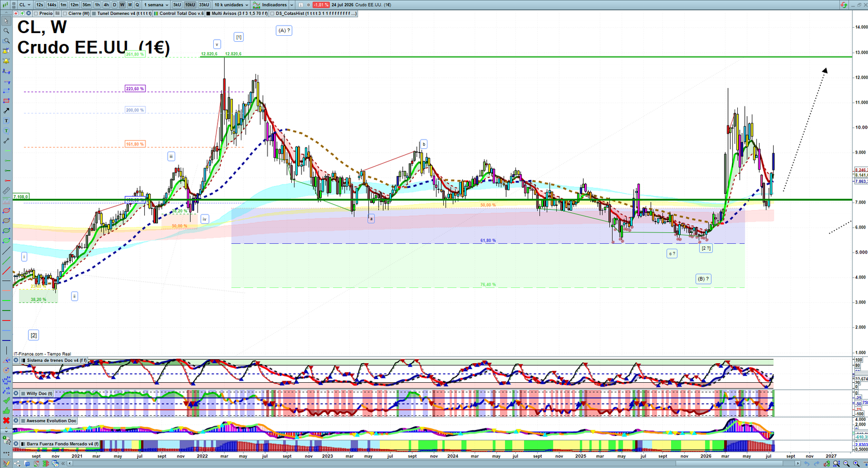
Task: Switch to the 56m timeframe
Action: (x=87, y=4)
